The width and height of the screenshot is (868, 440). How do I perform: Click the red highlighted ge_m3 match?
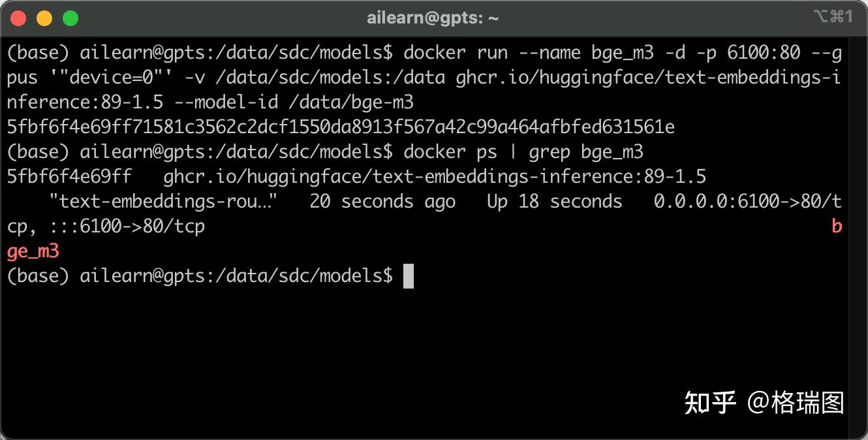(x=33, y=251)
